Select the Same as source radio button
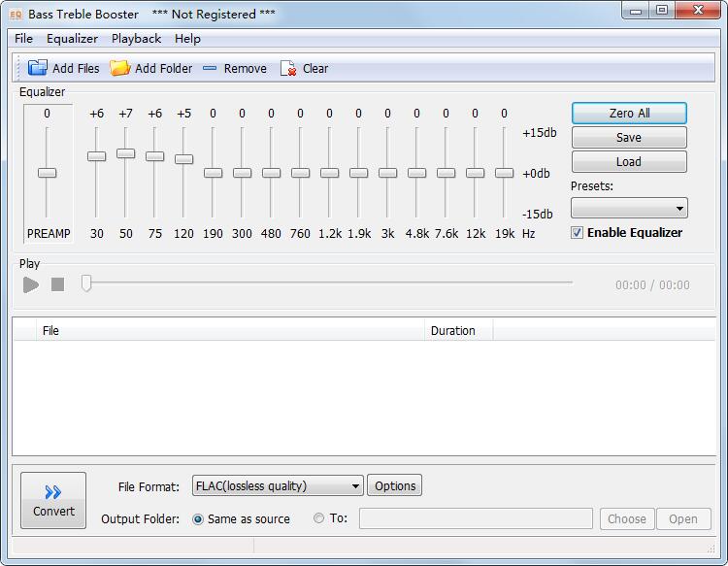This screenshot has height=566, width=728. coord(198,519)
